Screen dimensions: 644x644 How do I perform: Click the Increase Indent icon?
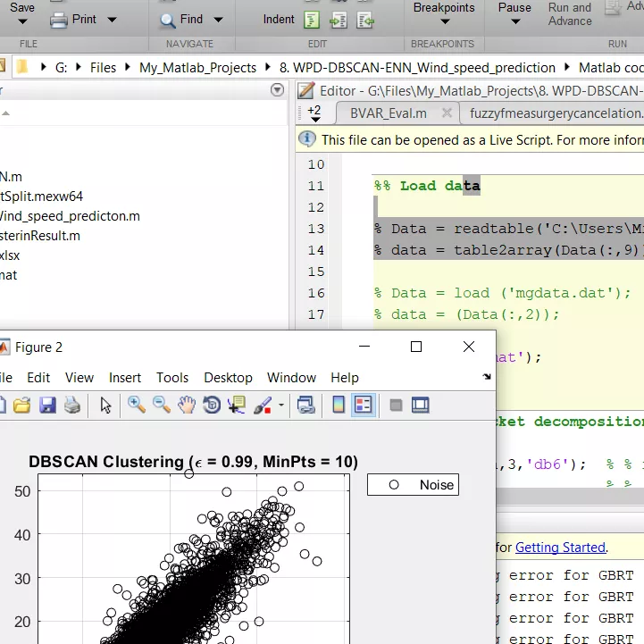(x=339, y=20)
